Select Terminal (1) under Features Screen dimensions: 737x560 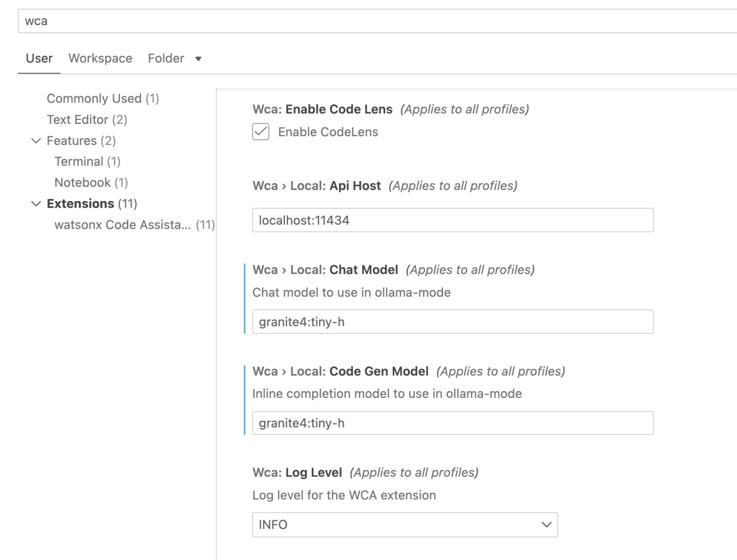pos(88,162)
